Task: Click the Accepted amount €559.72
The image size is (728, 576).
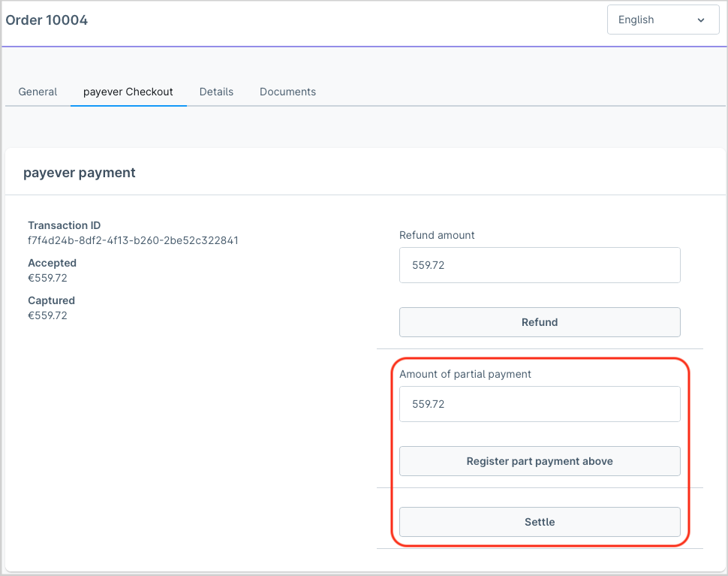Action: coord(48,279)
